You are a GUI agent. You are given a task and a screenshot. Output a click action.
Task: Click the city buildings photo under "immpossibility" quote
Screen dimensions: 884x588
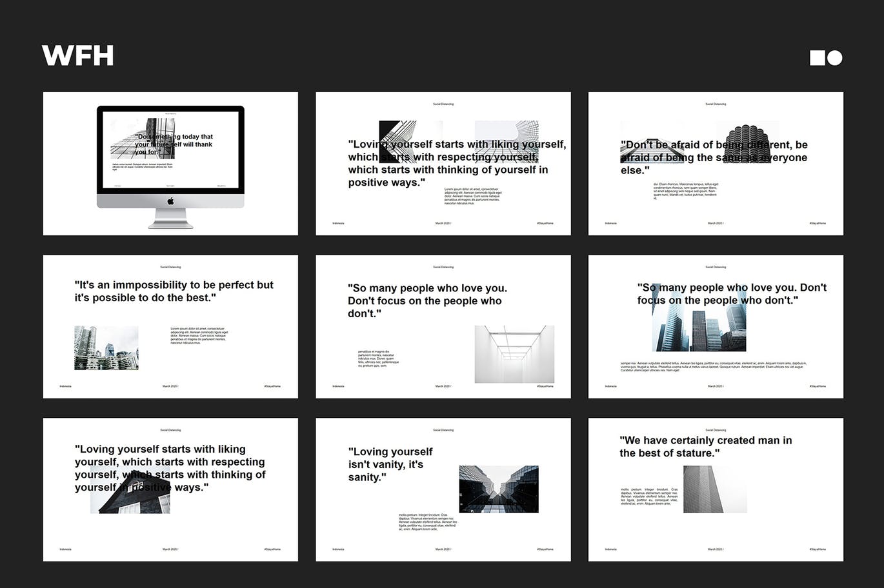coord(106,348)
